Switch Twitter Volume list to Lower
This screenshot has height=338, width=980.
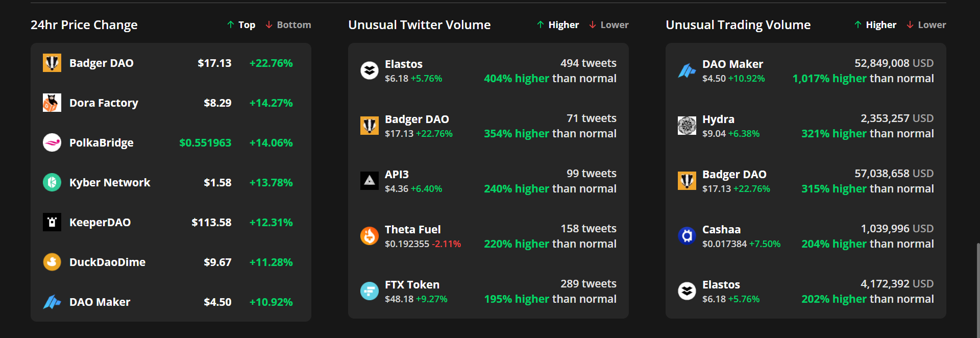(609, 25)
